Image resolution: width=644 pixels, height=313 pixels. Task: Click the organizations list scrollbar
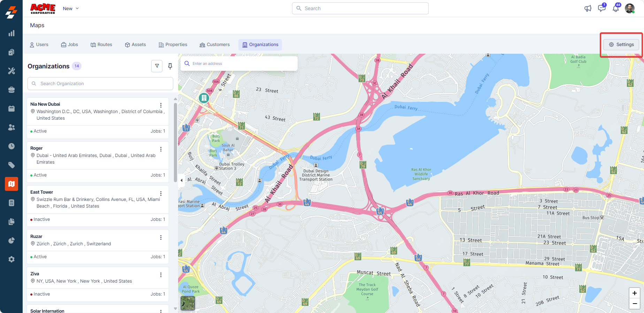coord(175,140)
